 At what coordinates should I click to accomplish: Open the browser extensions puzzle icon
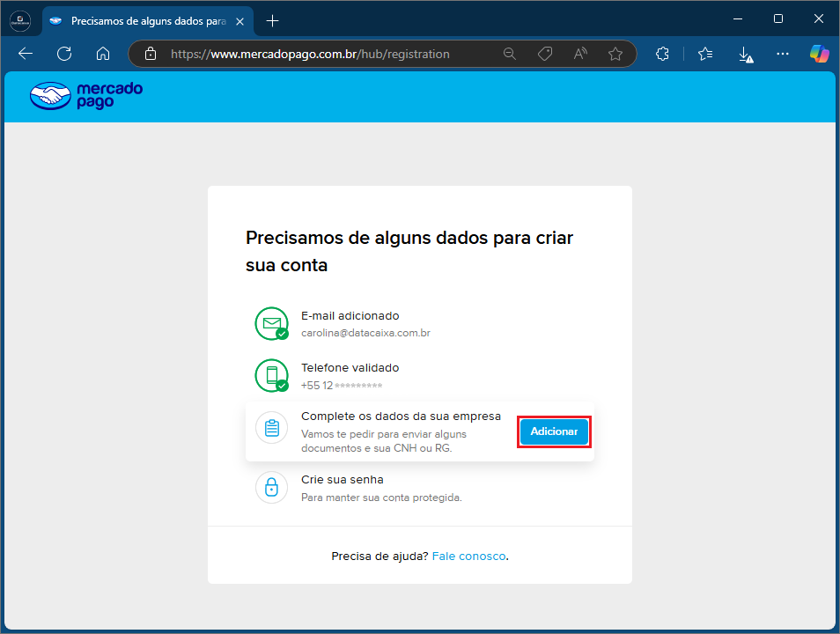(663, 54)
